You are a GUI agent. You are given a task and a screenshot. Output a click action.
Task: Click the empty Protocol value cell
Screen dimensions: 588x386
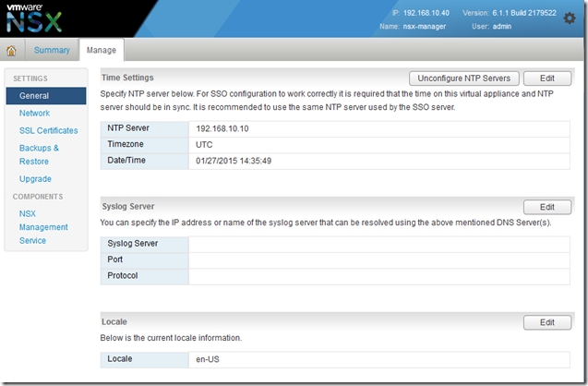coord(379,276)
